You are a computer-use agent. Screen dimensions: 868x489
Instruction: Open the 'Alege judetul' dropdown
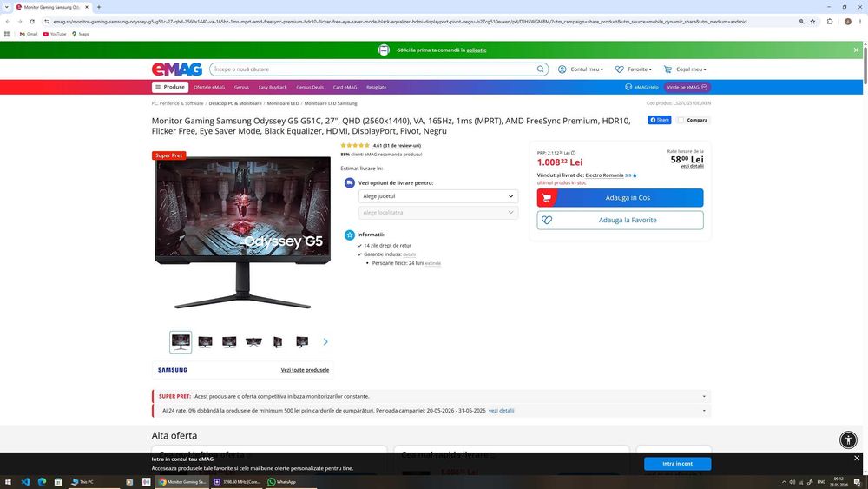coord(438,196)
